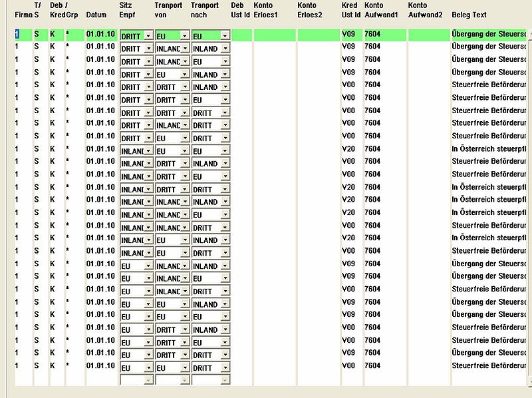Open Tranport nach dropdown in the green highlighted row
The image size is (532, 398).
(x=225, y=36)
